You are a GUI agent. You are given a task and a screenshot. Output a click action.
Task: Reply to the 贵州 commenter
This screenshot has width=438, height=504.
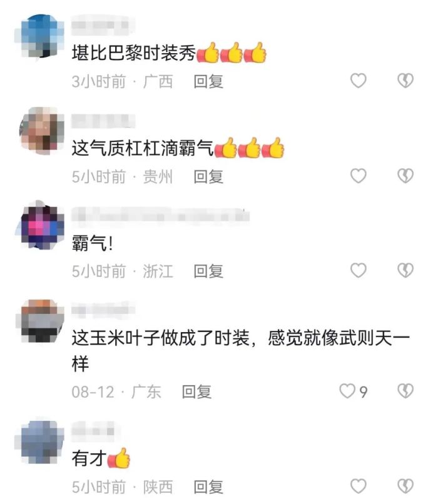[x=208, y=176]
